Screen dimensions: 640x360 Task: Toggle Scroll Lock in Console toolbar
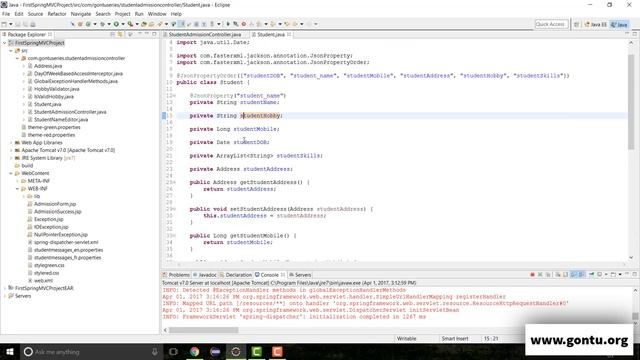[x=565, y=274]
